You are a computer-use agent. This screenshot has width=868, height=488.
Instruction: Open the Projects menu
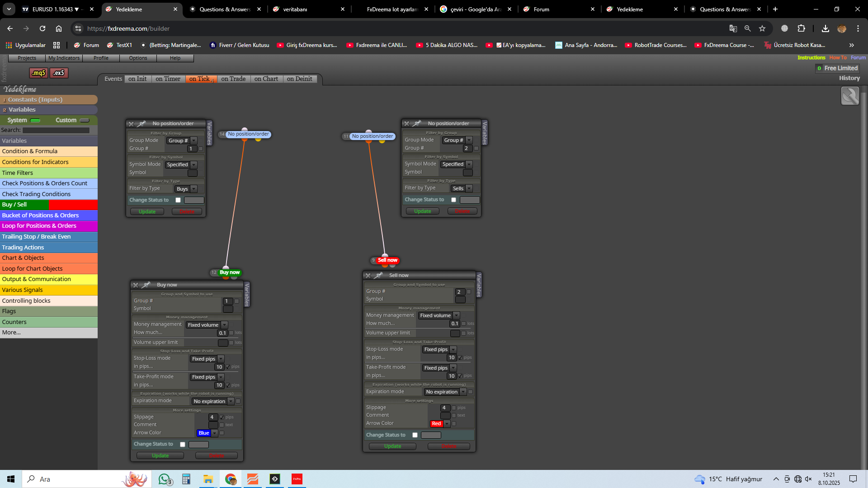click(x=27, y=58)
